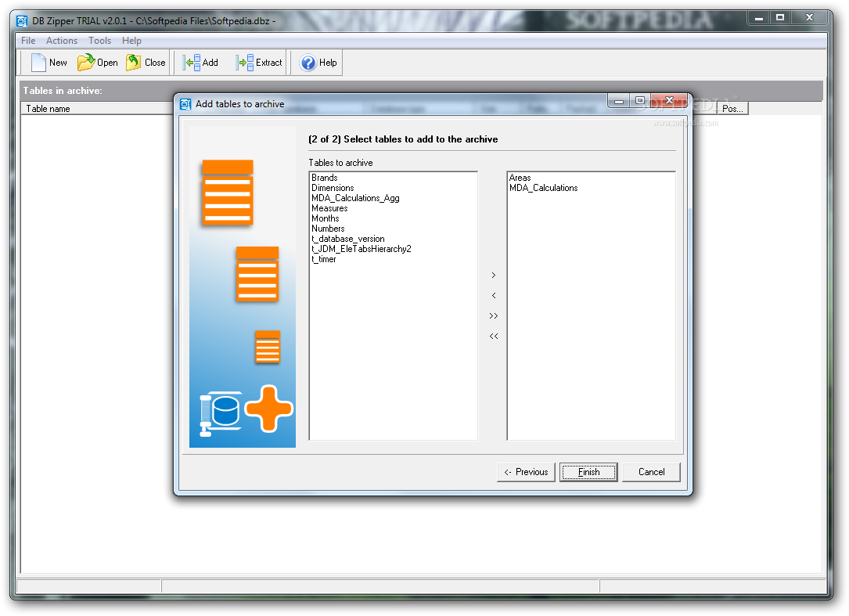Minimize the DB Zipper main window
Viewport: 849px width, 616px height.
(x=759, y=19)
